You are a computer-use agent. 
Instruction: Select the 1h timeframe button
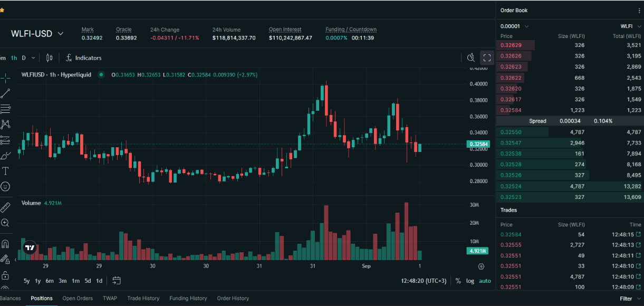(14, 58)
